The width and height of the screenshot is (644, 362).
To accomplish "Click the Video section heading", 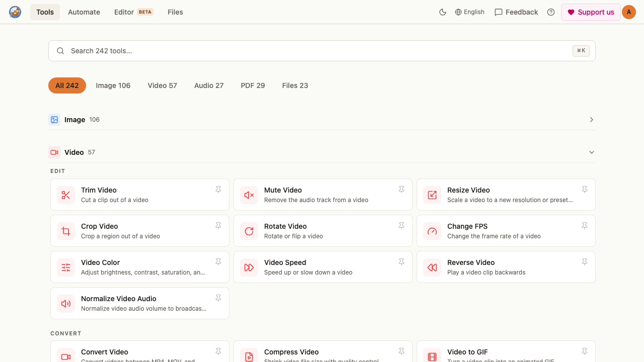I will [x=74, y=152].
